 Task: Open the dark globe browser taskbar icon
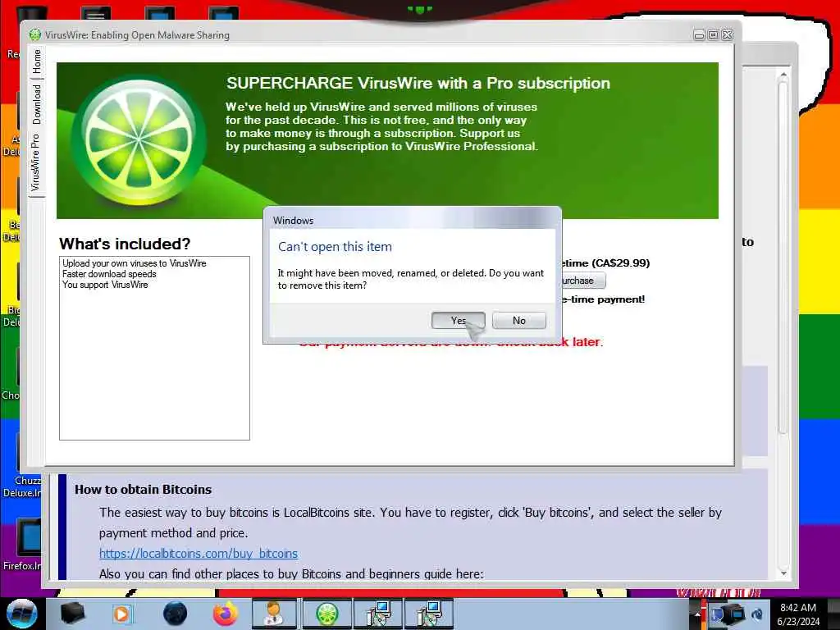click(176, 614)
